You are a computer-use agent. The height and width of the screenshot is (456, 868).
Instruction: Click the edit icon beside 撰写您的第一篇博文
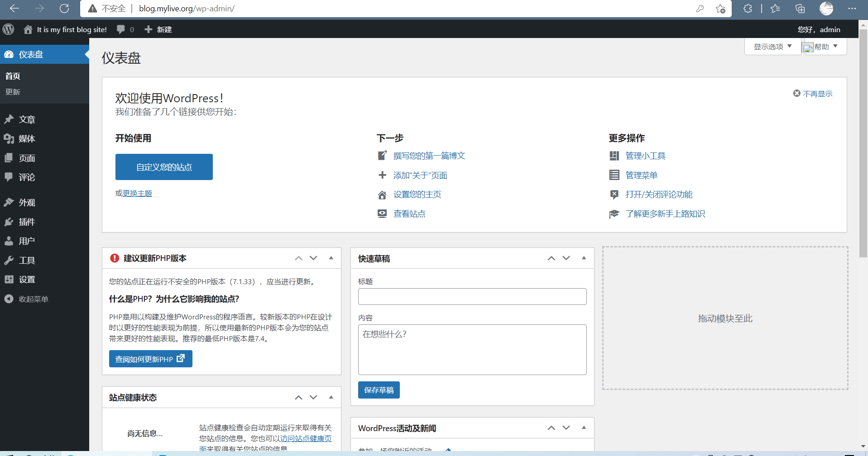(x=383, y=156)
